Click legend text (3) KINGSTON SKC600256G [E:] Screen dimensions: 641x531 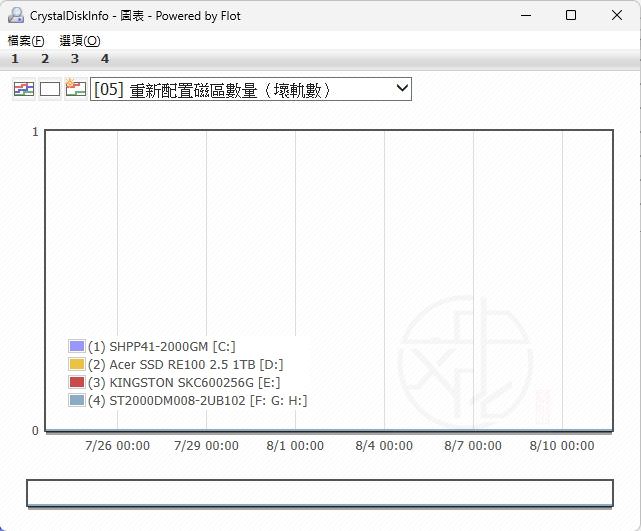click(184, 383)
